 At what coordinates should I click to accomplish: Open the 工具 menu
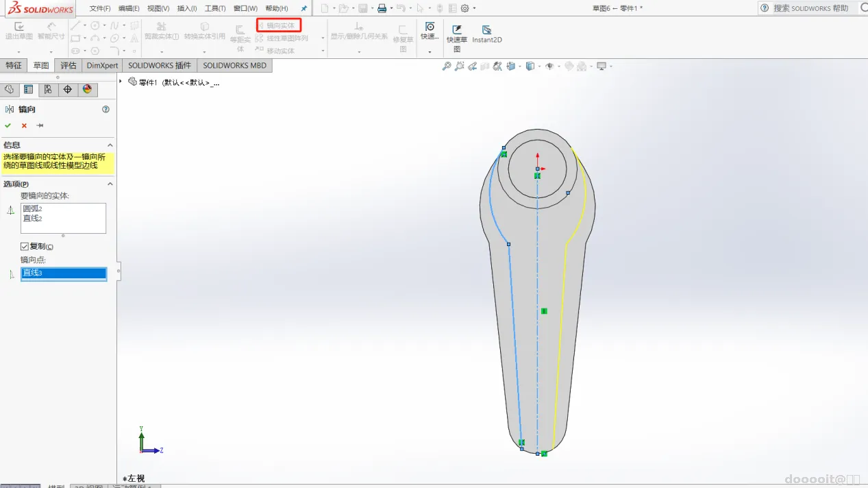tap(215, 8)
